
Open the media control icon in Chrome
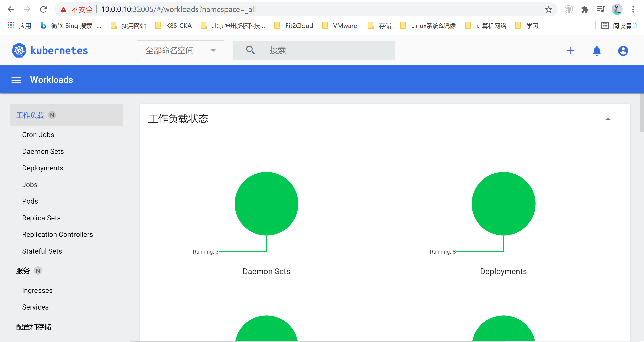coord(601,10)
